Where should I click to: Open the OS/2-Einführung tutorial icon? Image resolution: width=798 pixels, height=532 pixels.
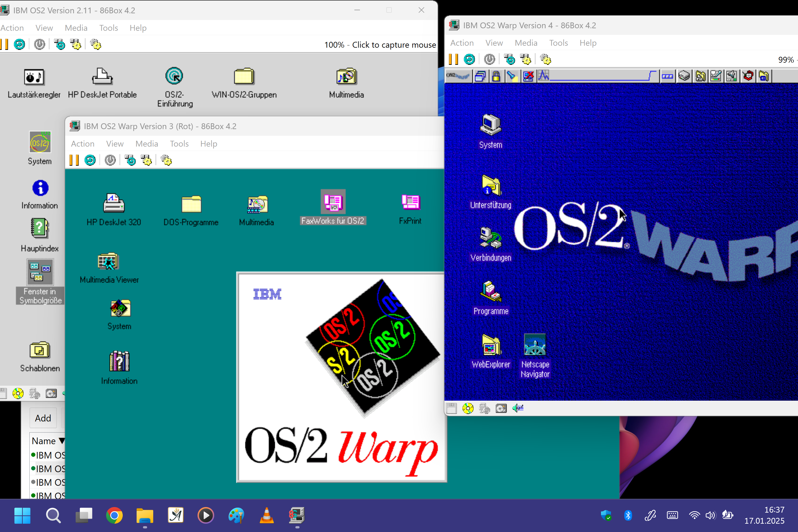coord(174,88)
